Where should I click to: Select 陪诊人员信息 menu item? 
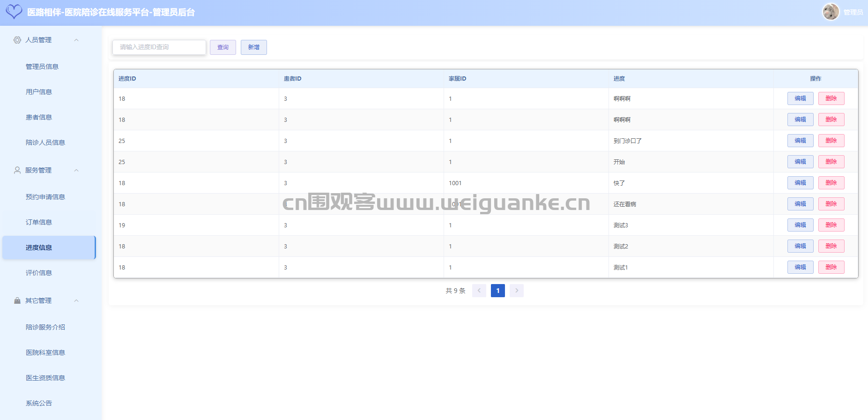pos(45,142)
